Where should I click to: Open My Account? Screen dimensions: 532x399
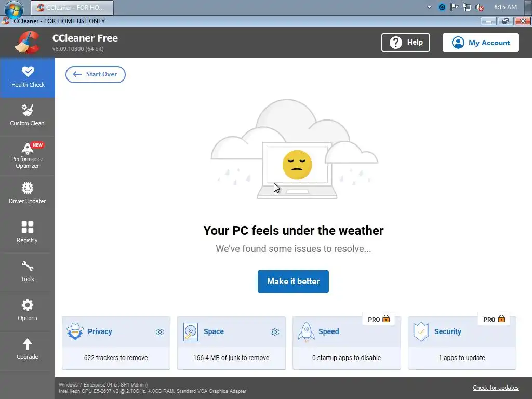[x=481, y=43]
